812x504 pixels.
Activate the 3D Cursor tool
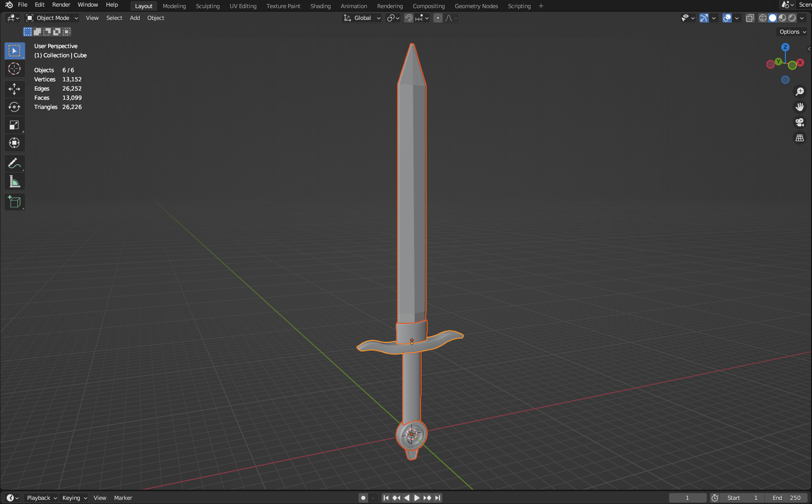(14, 69)
